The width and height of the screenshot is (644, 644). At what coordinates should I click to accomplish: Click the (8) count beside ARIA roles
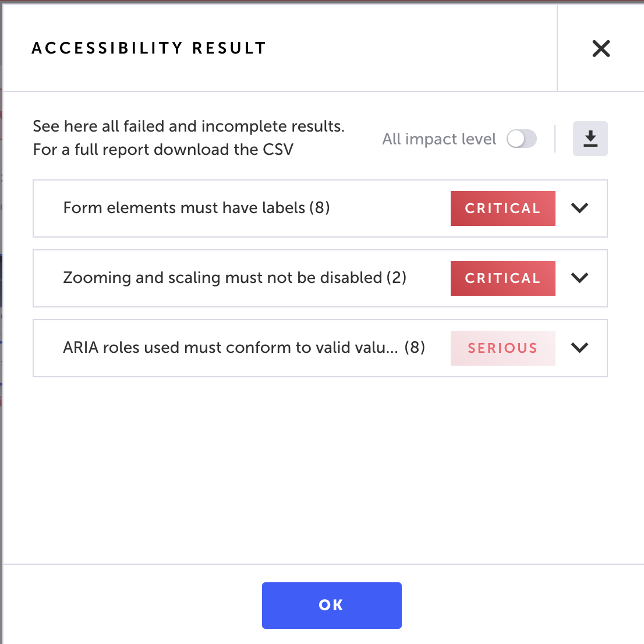pos(415,348)
